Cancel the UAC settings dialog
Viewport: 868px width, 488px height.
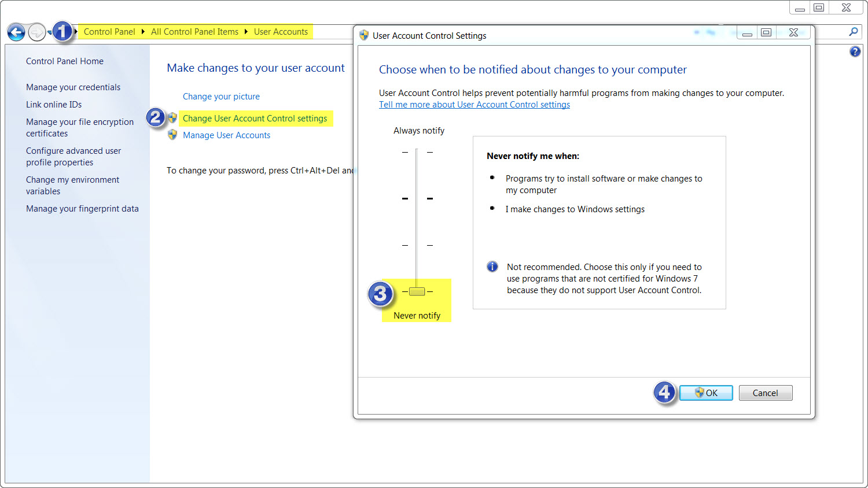(x=766, y=393)
